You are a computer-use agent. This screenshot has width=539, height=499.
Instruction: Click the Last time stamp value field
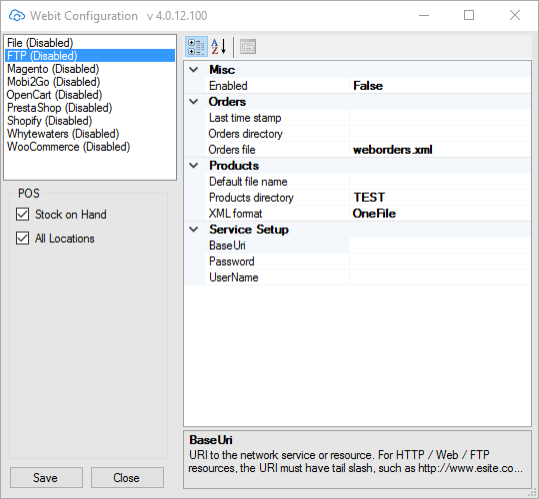(x=440, y=118)
